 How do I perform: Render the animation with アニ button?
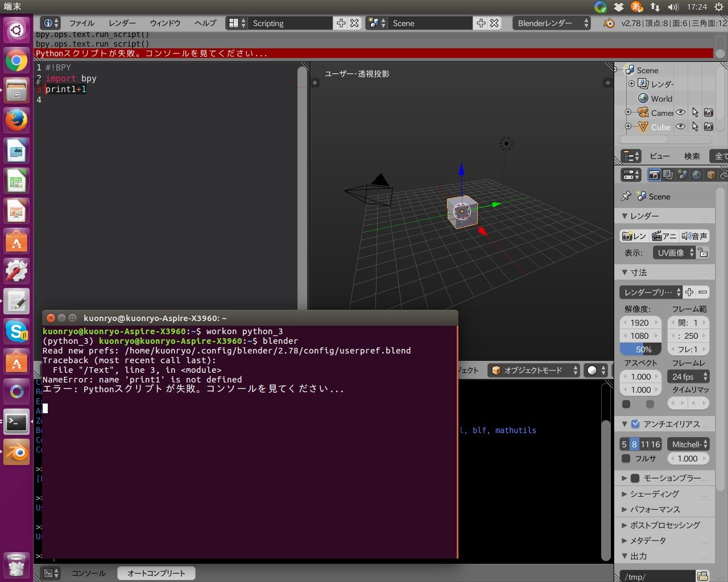664,236
